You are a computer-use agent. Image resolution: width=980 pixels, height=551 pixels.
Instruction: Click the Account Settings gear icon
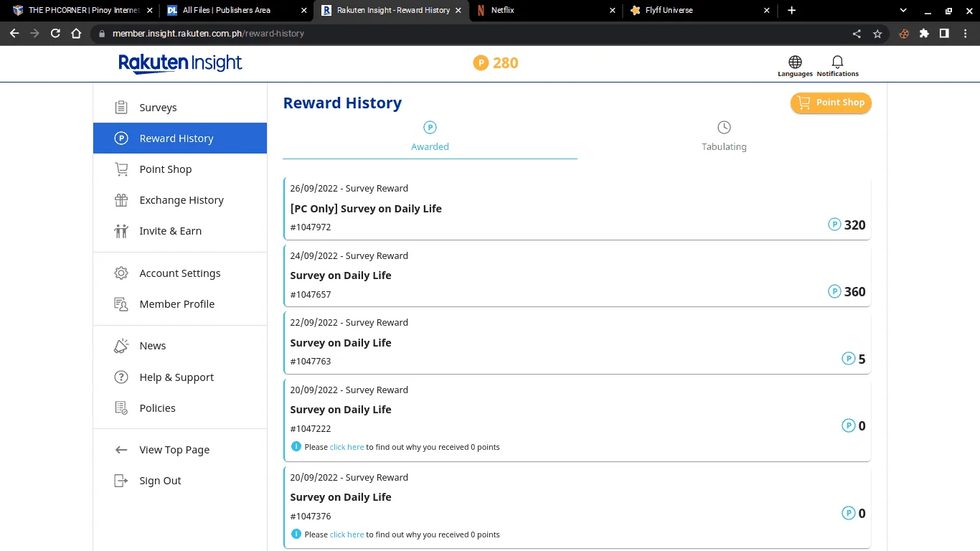[121, 273]
